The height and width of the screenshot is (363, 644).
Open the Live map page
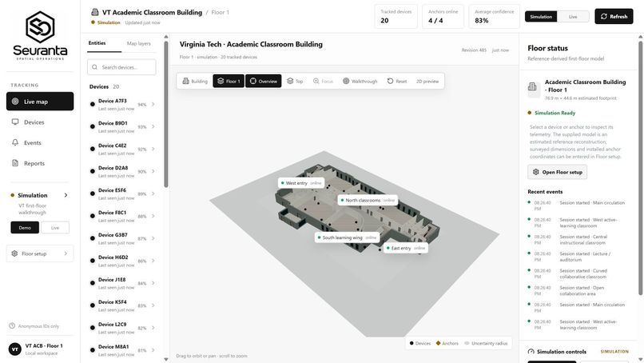(40, 101)
